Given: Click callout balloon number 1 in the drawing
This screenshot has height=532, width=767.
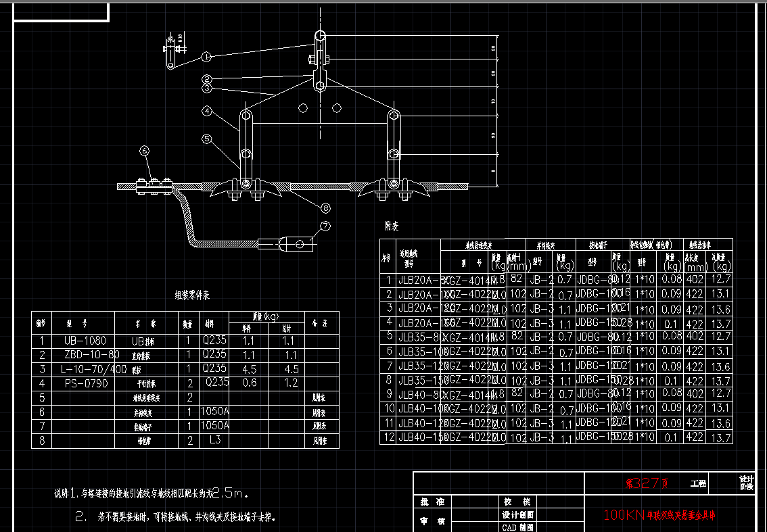Looking at the screenshot, I should coord(206,57).
